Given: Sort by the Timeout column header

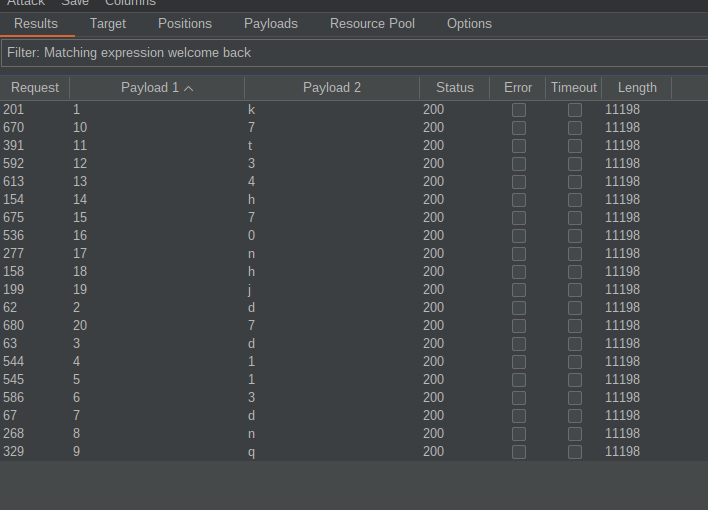Looking at the screenshot, I should pyautogui.click(x=574, y=88).
